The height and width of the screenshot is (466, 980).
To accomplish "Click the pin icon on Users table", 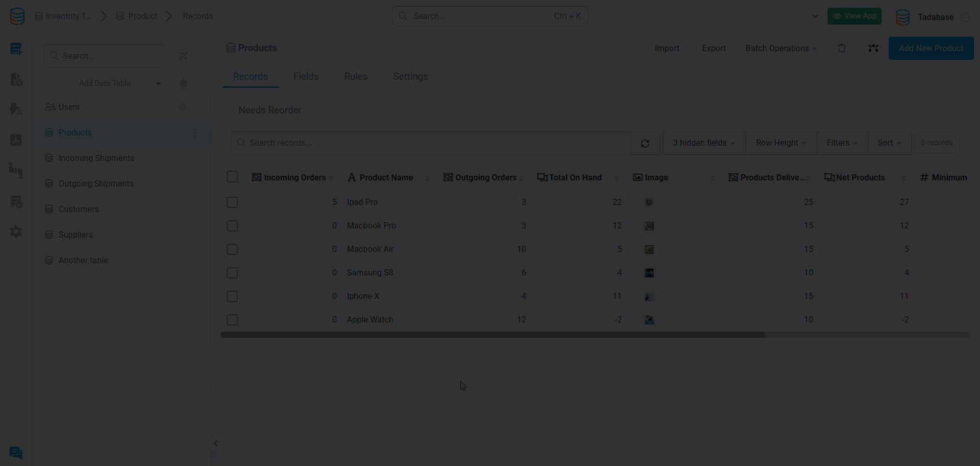I will [x=182, y=107].
